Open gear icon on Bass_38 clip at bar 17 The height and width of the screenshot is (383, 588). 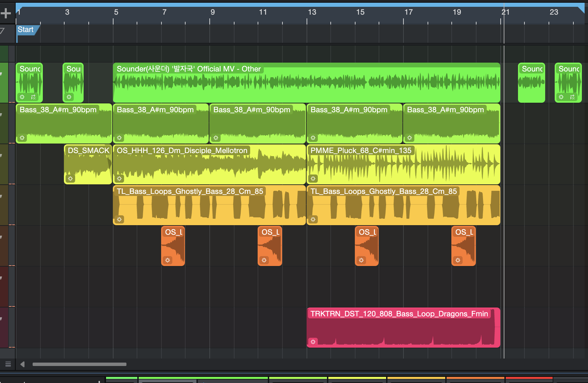(x=410, y=138)
